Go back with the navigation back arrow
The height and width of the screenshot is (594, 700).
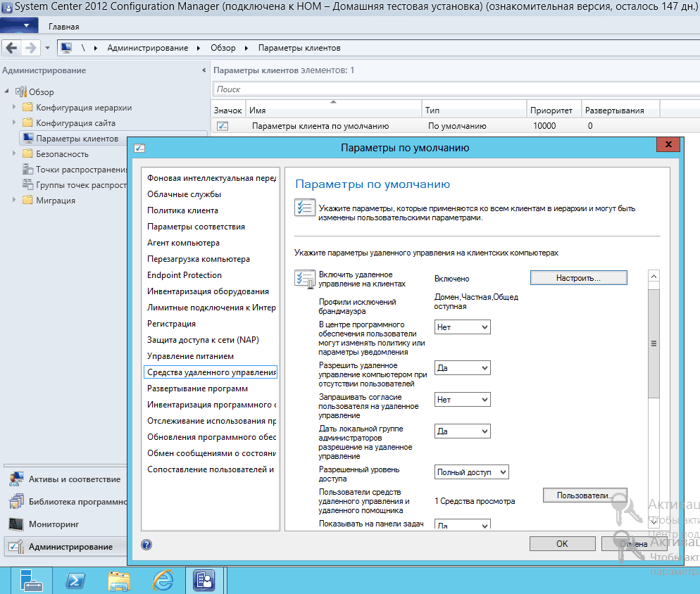12,47
